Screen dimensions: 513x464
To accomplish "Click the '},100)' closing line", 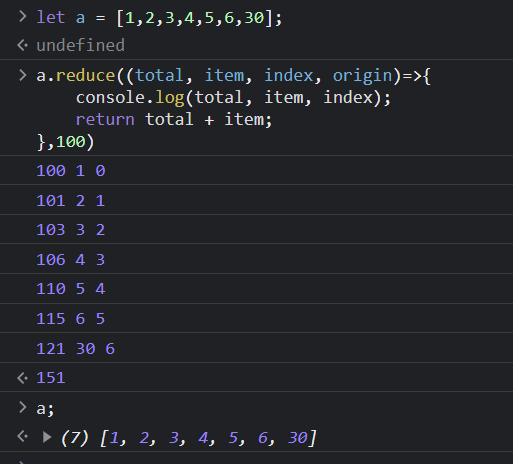I will [x=65, y=142].
